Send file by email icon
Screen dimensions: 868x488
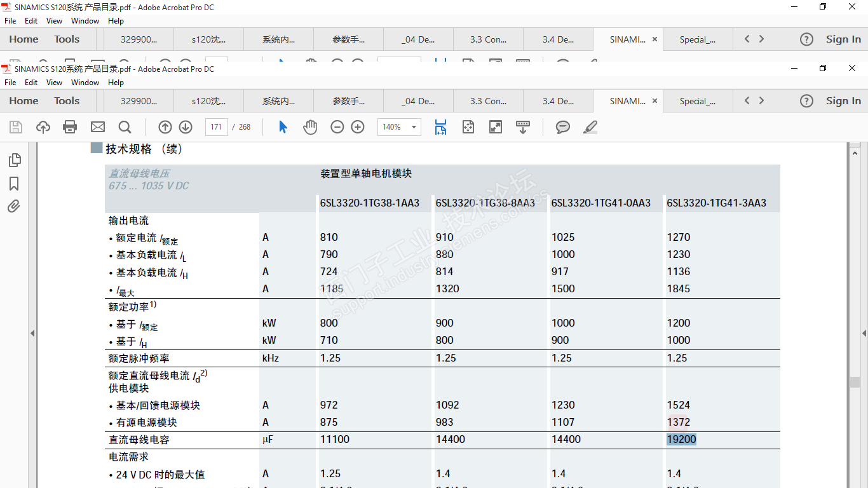click(x=97, y=127)
